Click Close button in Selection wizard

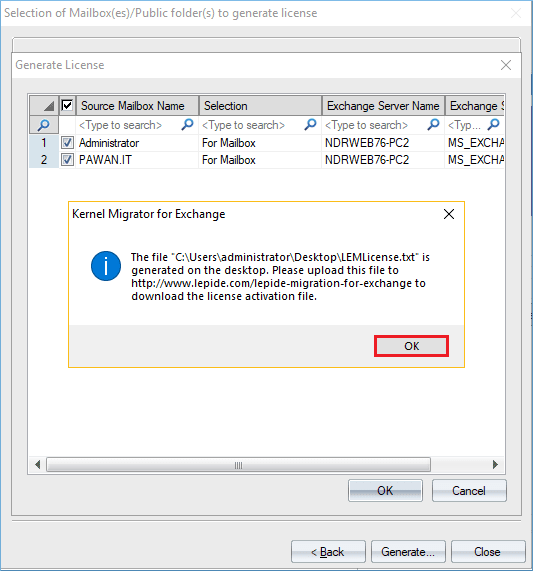click(488, 552)
